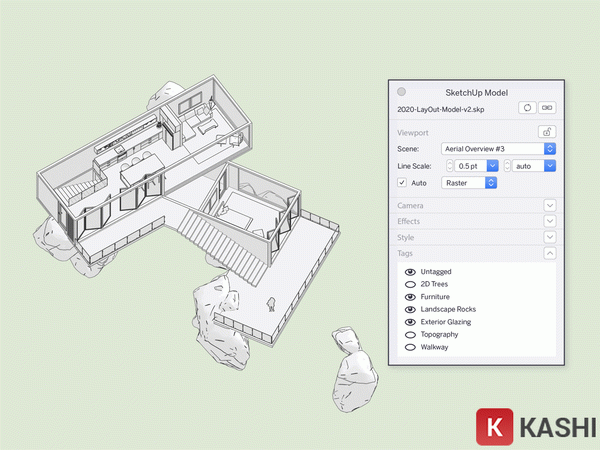600x450 pixels.
Task: Click the refresh model reference icon
Action: (526, 108)
